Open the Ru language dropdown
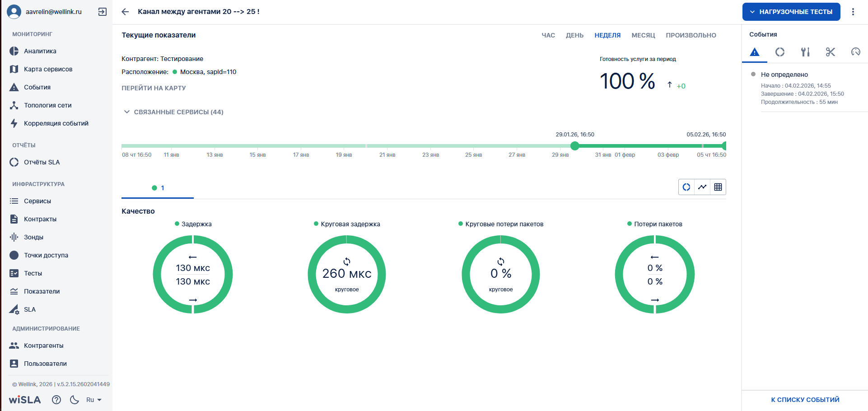Image resolution: width=868 pixels, height=411 pixels. click(x=93, y=400)
